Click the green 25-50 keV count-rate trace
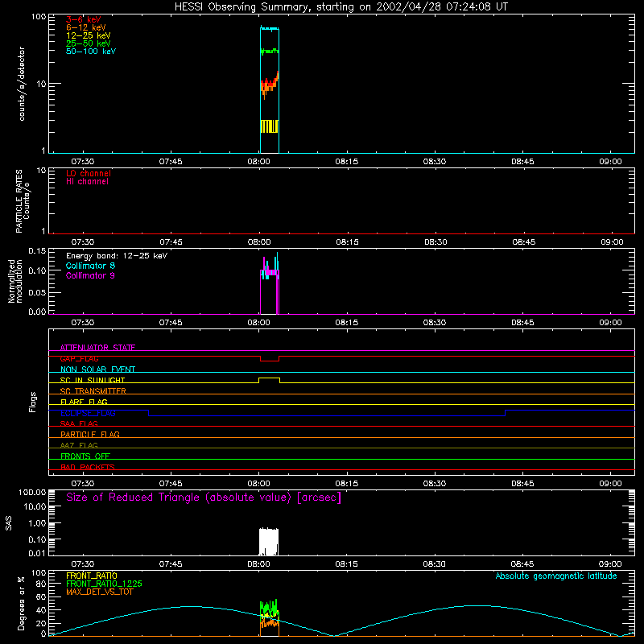Image resolution: width=644 pixels, height=644 pixels. [270, 52]
